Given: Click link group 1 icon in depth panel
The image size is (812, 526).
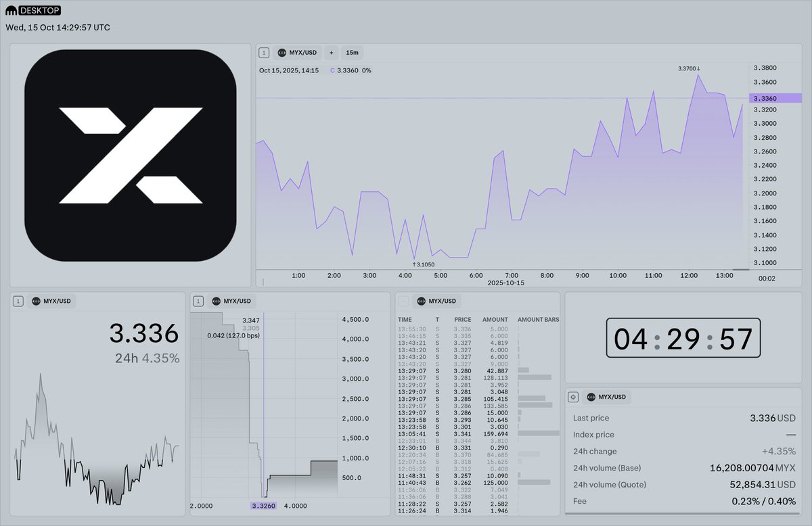Looking at the screenshot, I should (198, 301).
